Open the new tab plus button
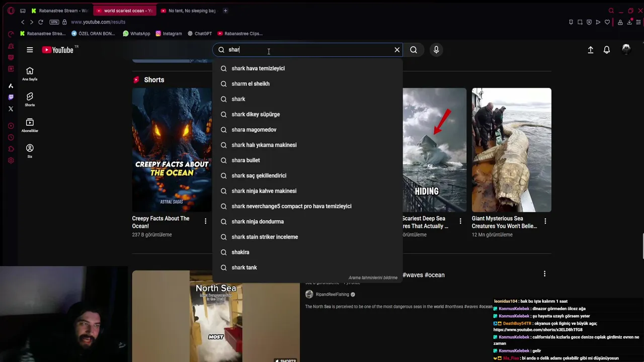The image size is (644, 362). point(225,11)
